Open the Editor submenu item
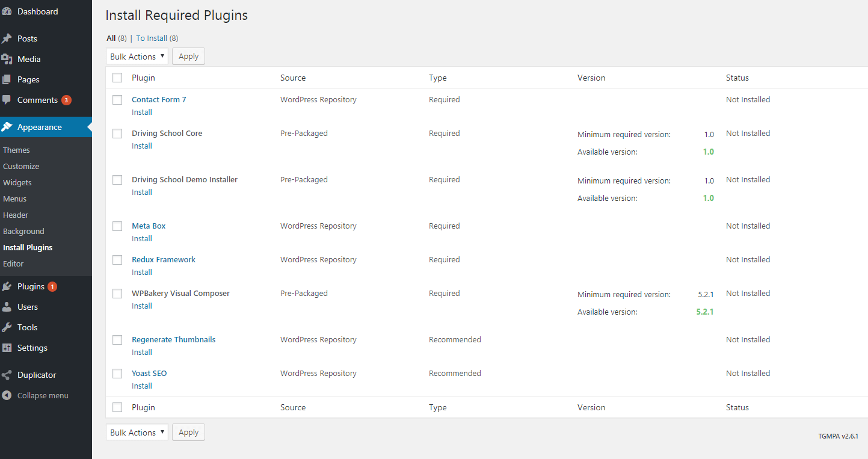Viewport: 868px width, 459px height. [x=13, y=263]
